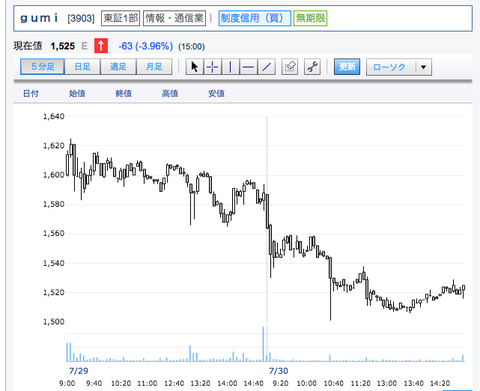Viewport: 480px width, 391px height.
Task: Click the (15:00) timestamp
Action: 191,46
